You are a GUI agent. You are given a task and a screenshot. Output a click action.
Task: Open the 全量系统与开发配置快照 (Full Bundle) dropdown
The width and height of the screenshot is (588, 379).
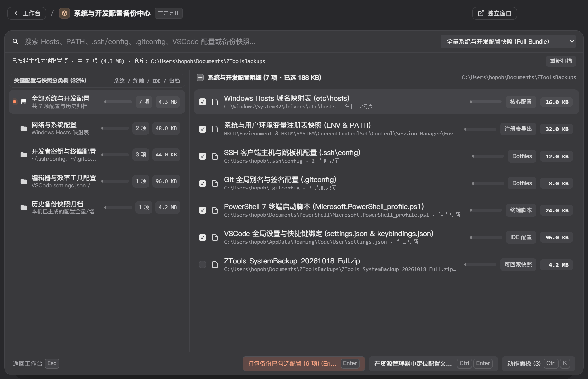[x=508, y=42]
